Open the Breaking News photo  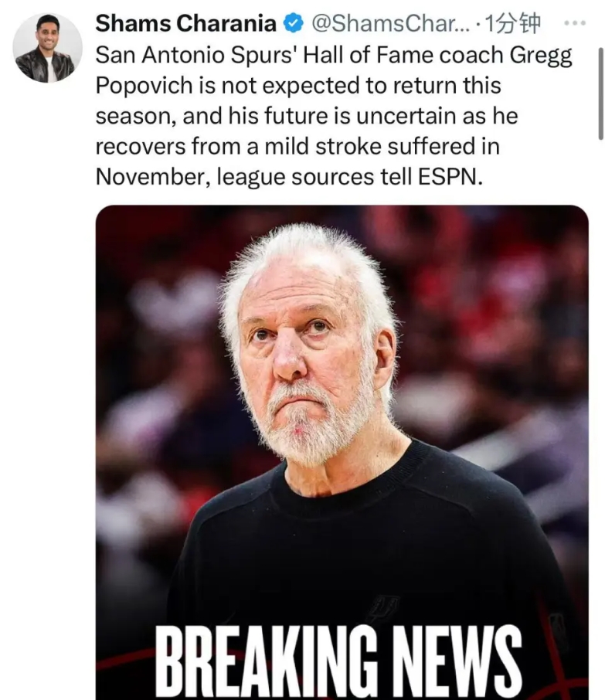[x=342, y=452]
